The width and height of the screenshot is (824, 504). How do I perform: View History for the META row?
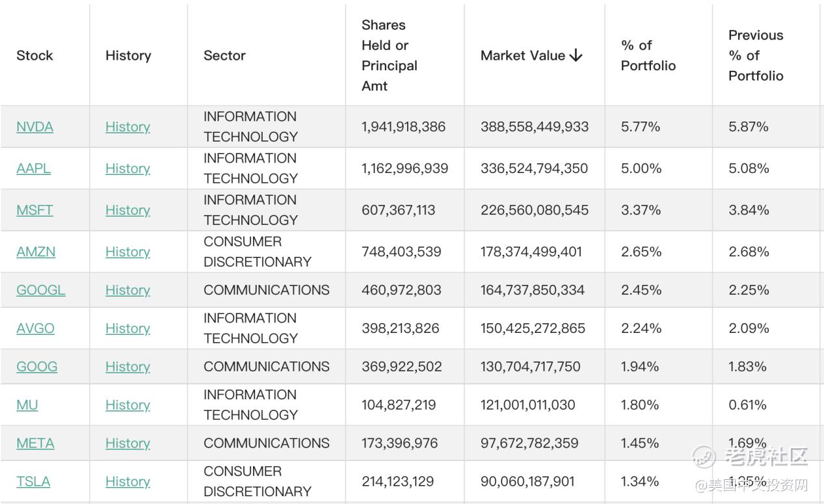click(127, 444)
